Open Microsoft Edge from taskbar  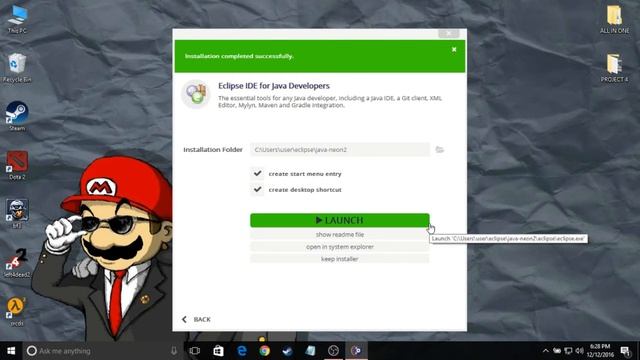click(242, 351)
